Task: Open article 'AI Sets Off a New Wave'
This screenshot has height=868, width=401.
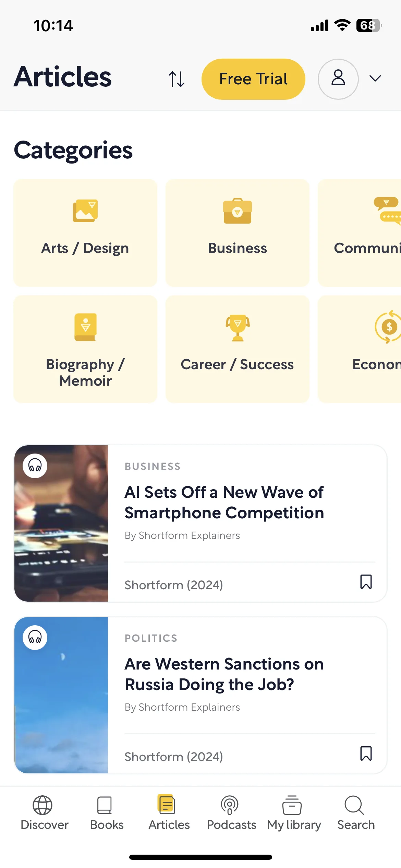Action: coord(224,503)
